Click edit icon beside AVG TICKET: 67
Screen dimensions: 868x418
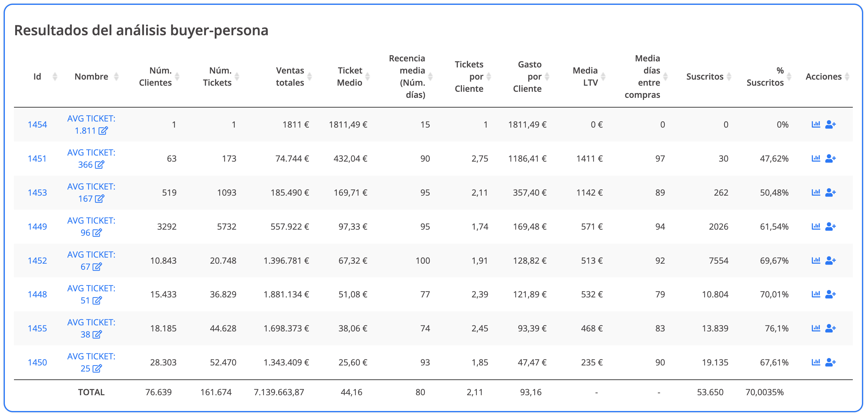[97, 267]
